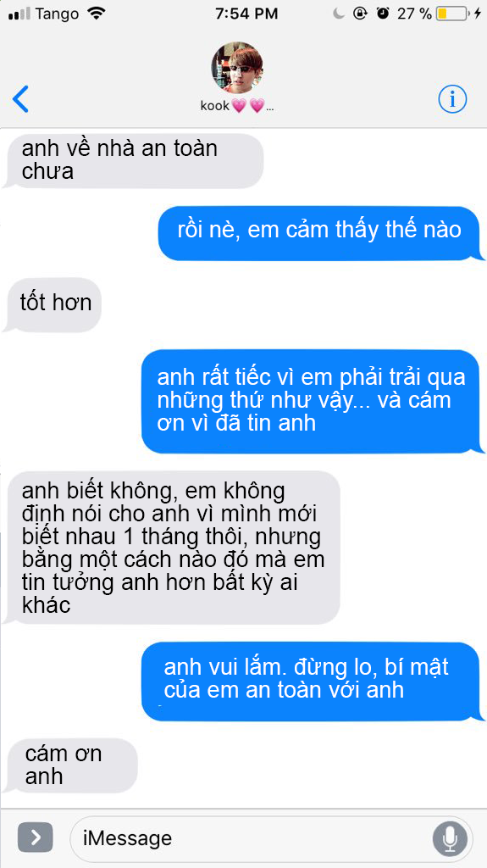Tap the rotation lock status icon
The image size is (487, 868).
[x=360, y=14]
